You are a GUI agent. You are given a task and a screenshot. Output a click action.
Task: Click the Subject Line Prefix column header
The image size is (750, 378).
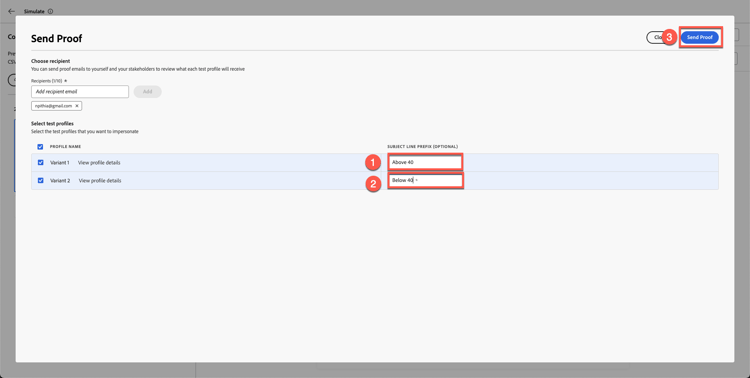pos(423,146)
